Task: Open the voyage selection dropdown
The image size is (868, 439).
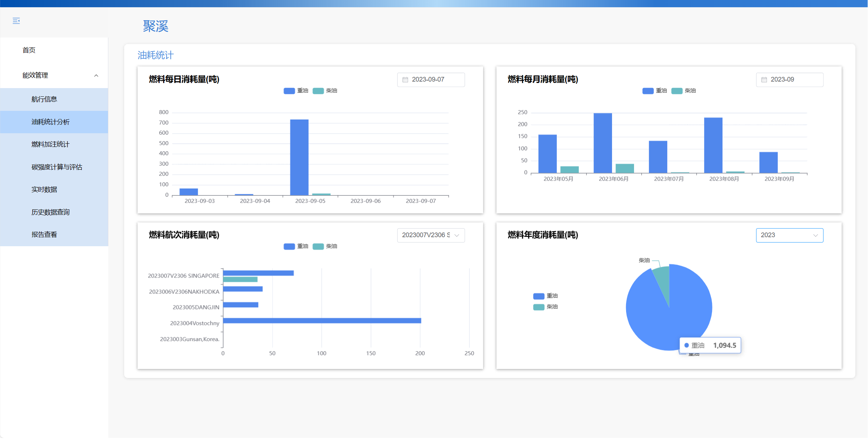Action: 430,235
